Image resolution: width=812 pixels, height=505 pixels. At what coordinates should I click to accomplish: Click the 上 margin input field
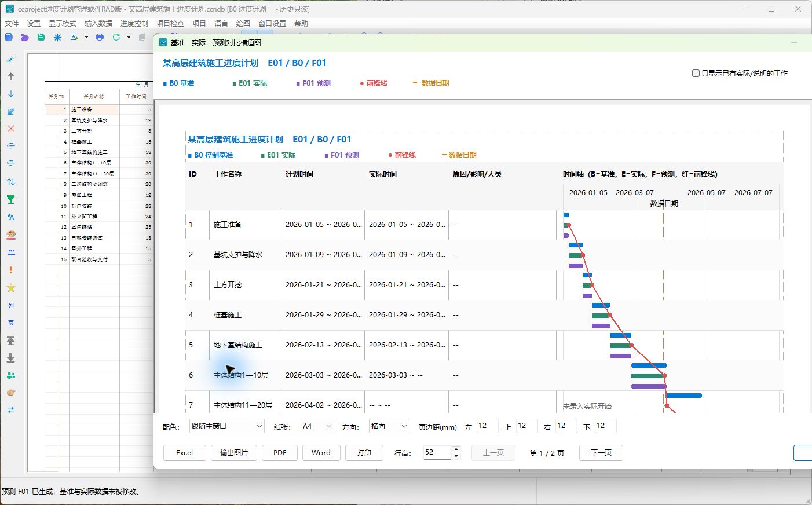pyautogui.click(x=527, y=426)
